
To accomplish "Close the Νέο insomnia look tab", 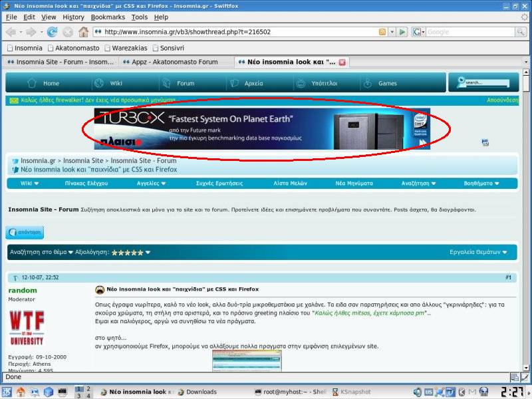I will click(342, 62).
